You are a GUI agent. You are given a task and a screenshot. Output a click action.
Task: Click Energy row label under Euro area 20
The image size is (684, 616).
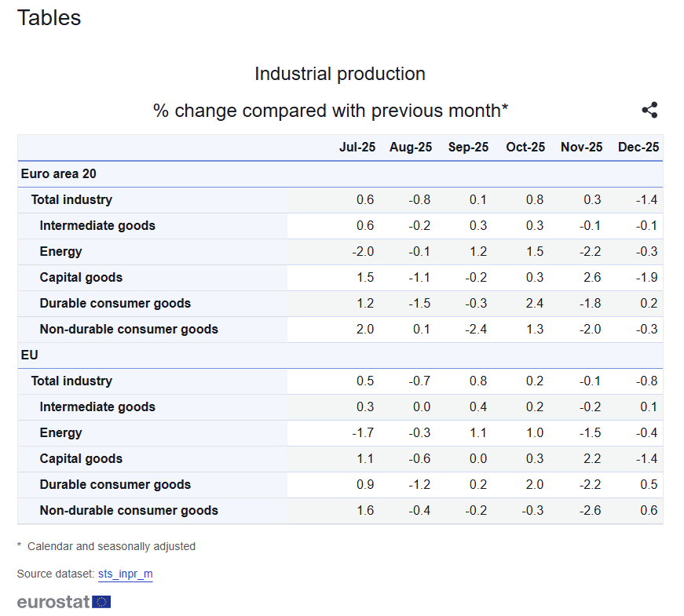coord(61,252)
